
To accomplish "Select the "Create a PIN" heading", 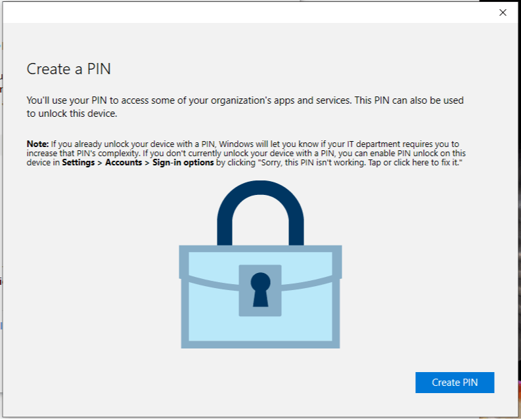I will 69,69.
